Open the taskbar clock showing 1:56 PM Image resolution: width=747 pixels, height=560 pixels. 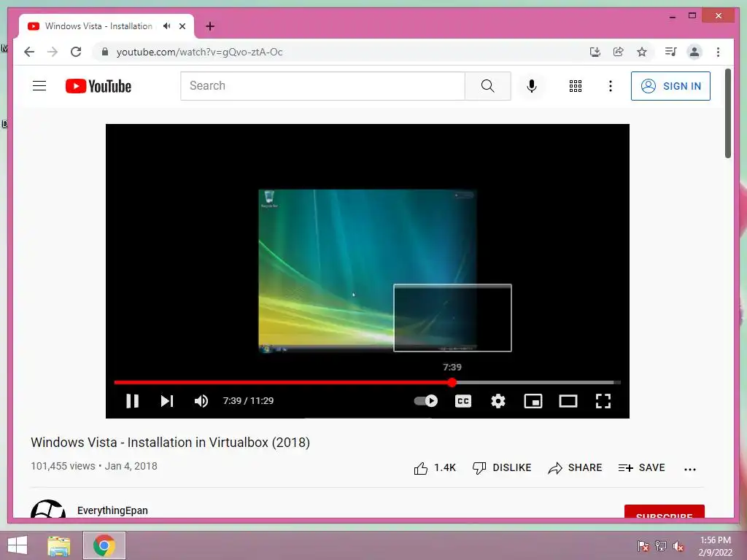[715, 546]
